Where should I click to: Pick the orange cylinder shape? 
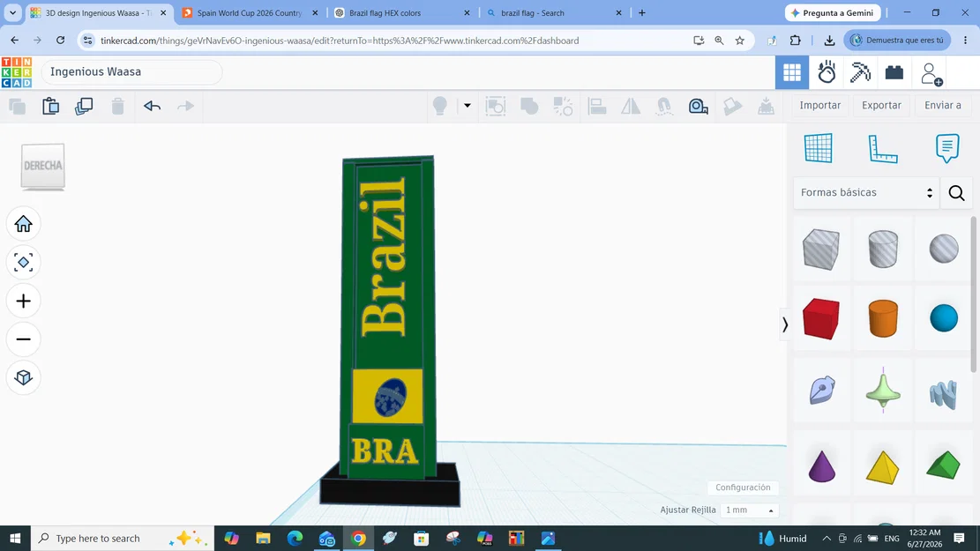[x=882, y=318]
